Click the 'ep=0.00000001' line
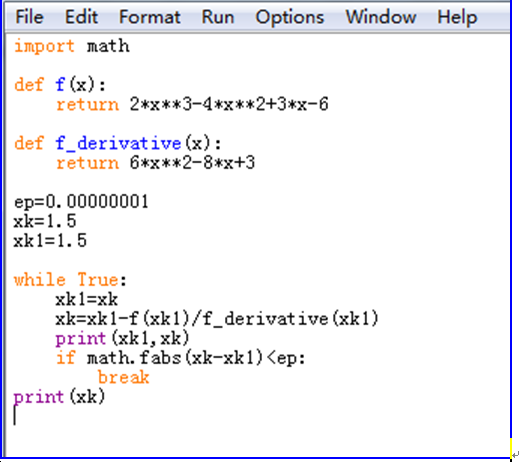Image resolution: width=519 pixels, height=463 pixels. pyautogui.click(x=81, y=202)
